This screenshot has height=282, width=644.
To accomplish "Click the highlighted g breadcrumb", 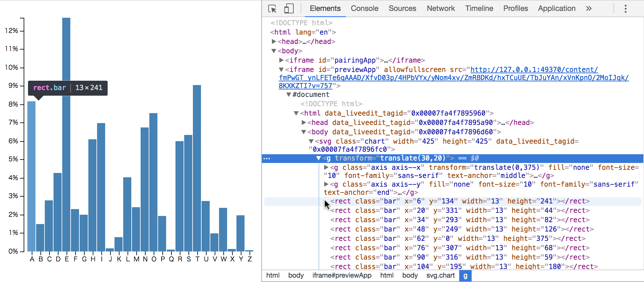I will click(465, 276).
